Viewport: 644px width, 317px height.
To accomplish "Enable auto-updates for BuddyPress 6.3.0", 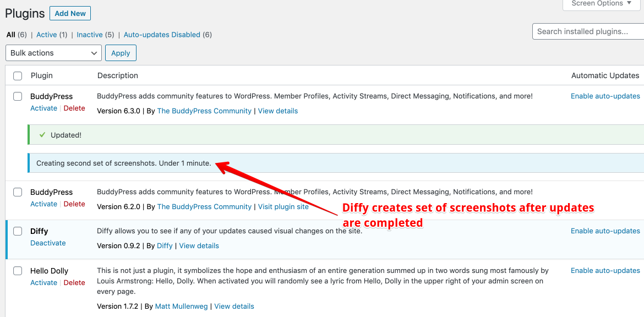I will pos(605,96).
